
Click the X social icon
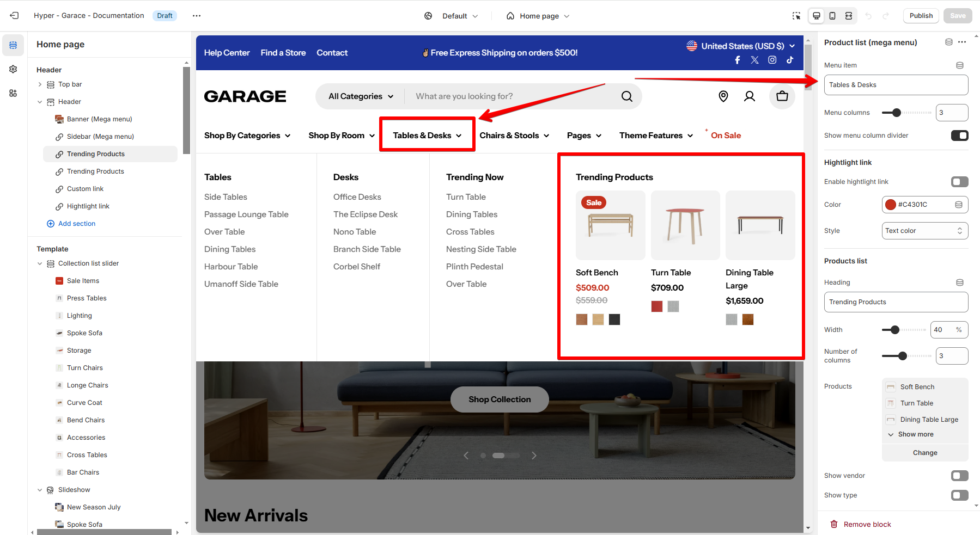(754, 60)
